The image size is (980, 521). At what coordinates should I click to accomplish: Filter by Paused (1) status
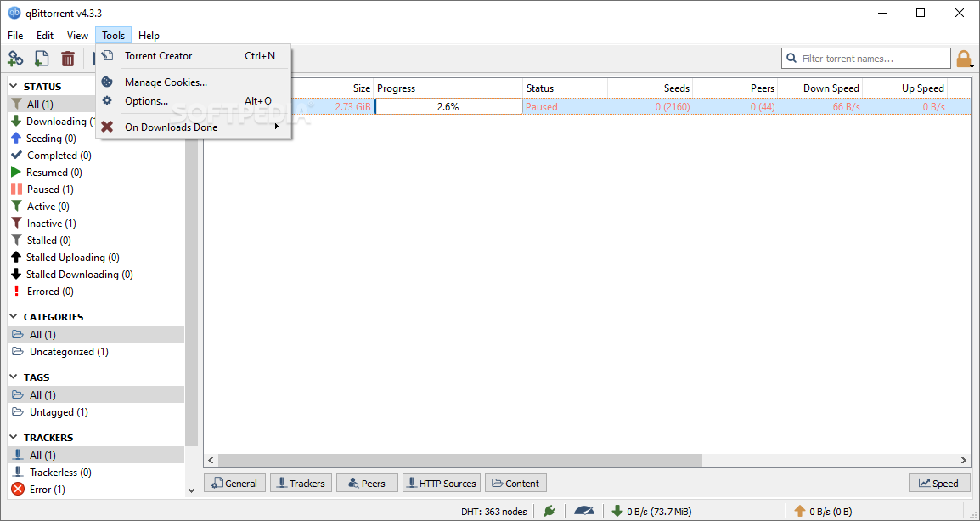click(96, 189)
